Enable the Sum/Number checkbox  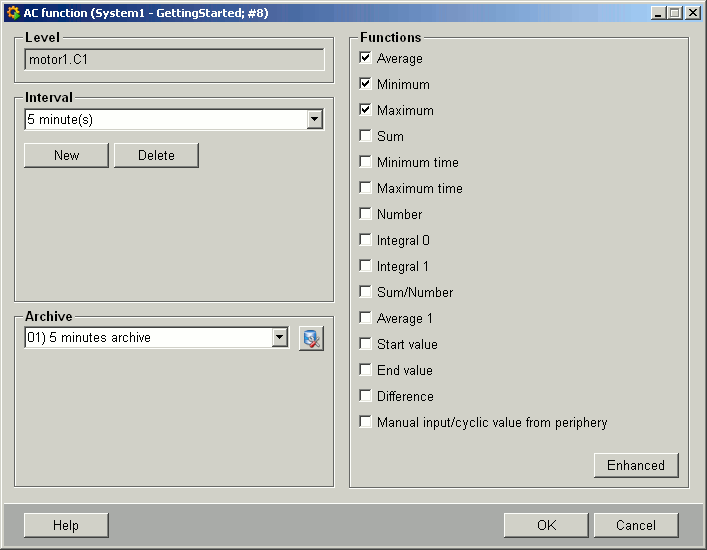pos(366,292)
